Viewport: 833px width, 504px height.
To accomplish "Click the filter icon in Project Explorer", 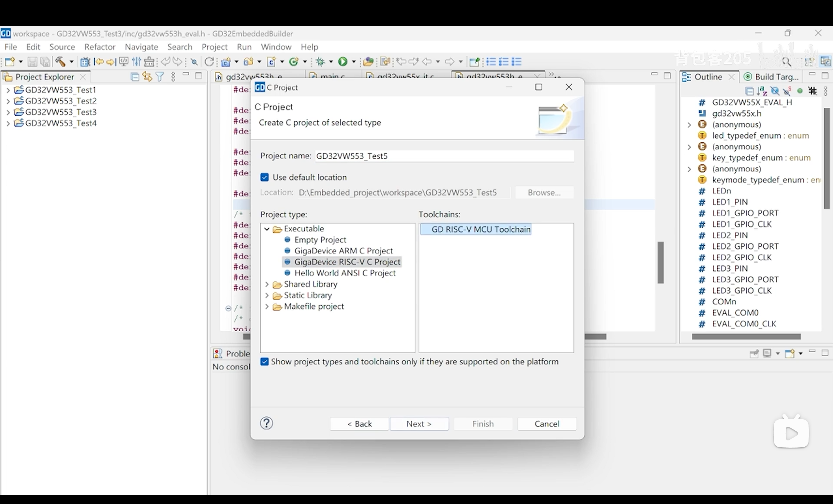I will pyautogui.click(x=160, y=77).
